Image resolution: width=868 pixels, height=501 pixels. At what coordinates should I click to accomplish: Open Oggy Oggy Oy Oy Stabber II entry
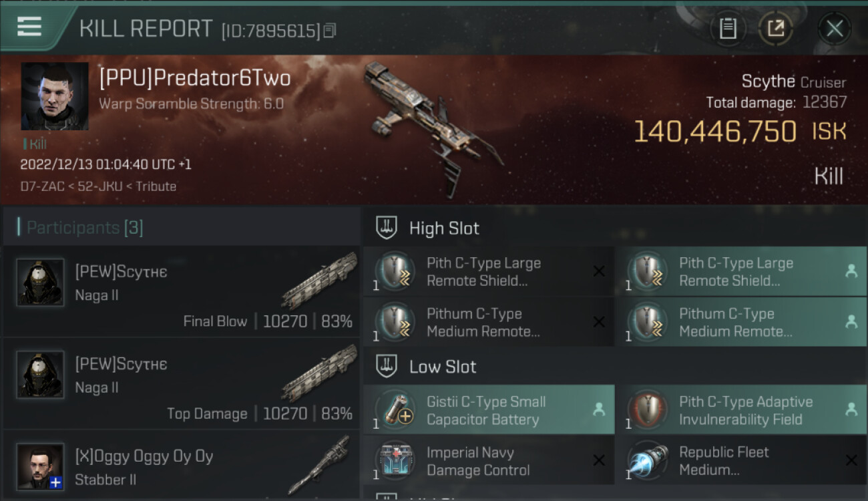point(182,465)
